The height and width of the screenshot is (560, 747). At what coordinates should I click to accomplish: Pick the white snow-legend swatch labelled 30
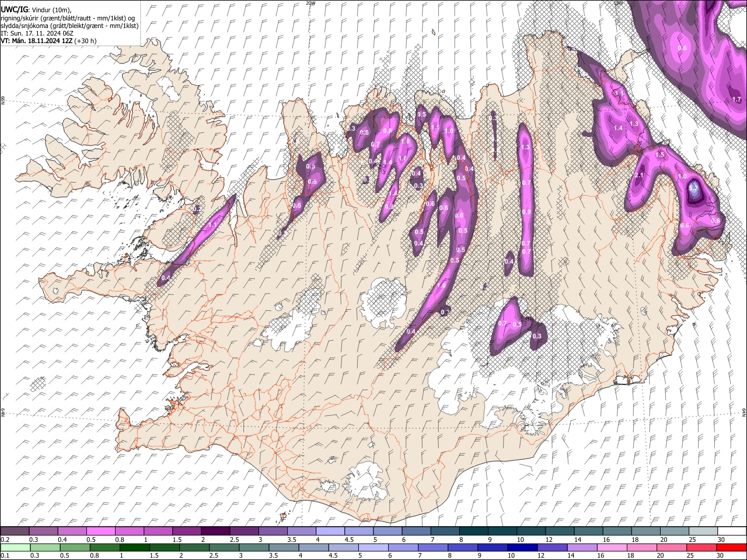pyautogui.click(x=731, y=531)
